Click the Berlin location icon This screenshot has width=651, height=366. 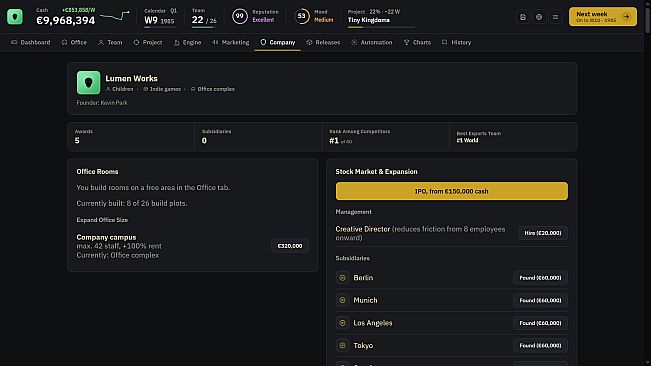tap(342, 278)
